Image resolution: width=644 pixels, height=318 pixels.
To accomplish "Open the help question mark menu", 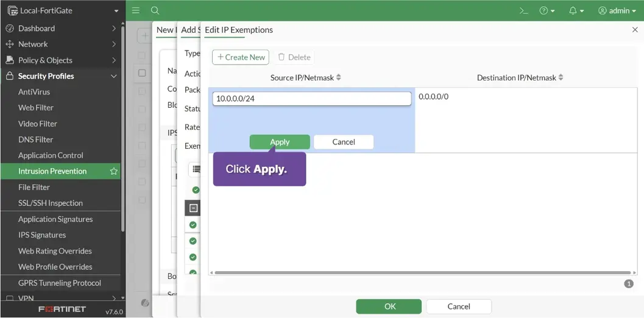I will point(547,11).
